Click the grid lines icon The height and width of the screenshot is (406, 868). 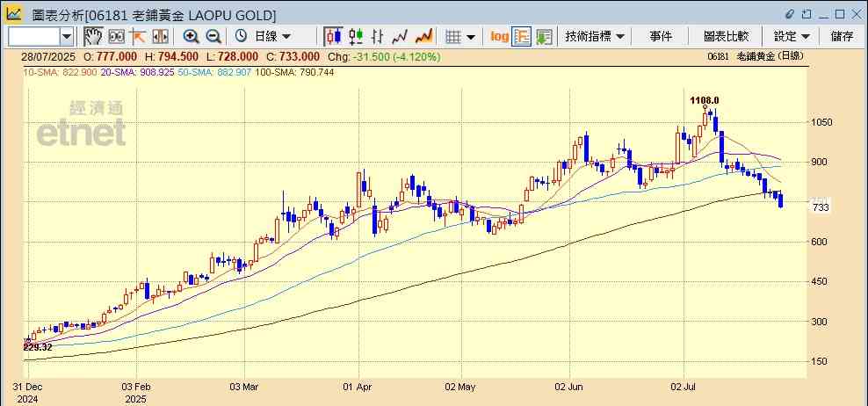point(453,37)
